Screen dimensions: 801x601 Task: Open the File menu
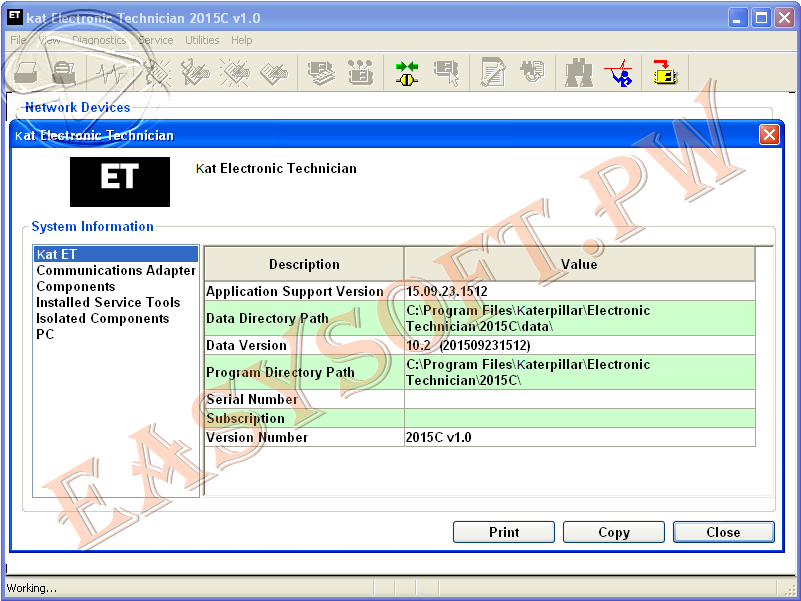point(18,40)
